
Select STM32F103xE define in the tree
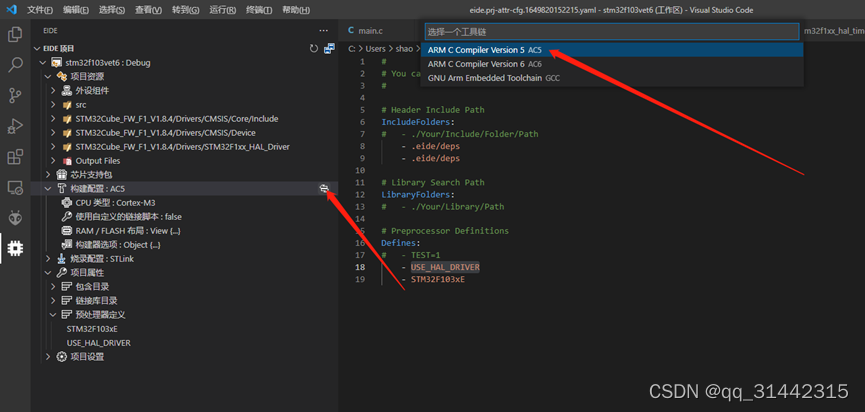coord(92,329)
